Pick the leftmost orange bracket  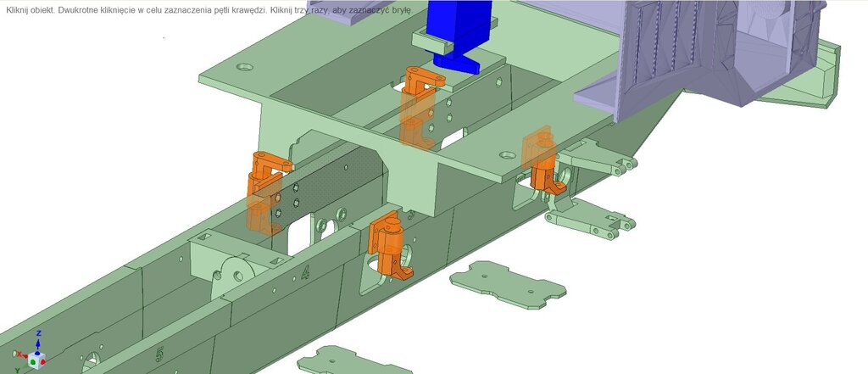pos(264,191)
